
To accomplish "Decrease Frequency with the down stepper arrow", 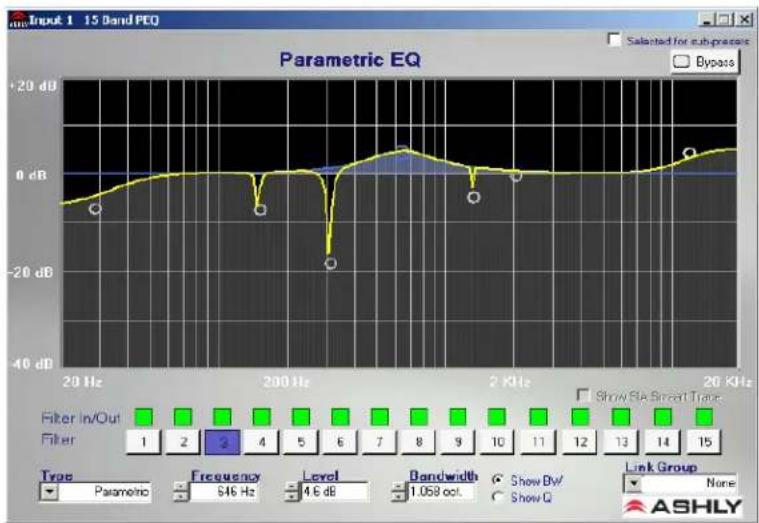I will pyautogui.click(x=181, y=496).
